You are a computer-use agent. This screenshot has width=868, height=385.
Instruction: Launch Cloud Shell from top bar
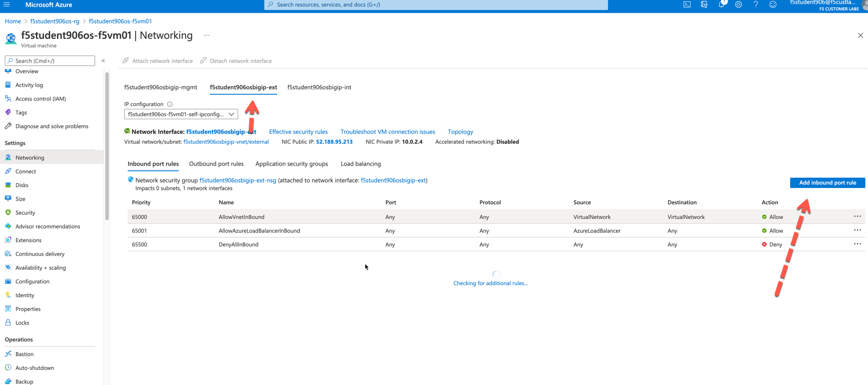(x=687, y=5)
